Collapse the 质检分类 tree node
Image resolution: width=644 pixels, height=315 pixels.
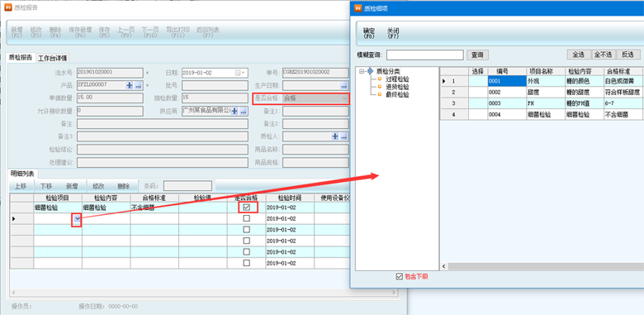click(x=362, y=71)
